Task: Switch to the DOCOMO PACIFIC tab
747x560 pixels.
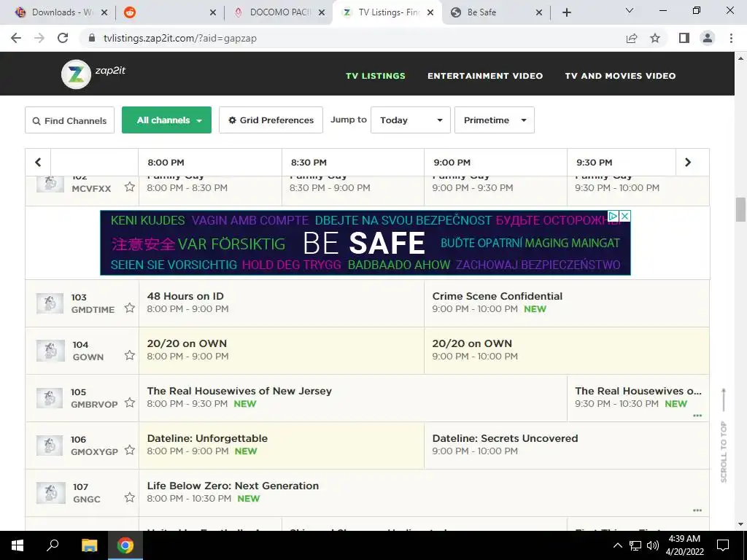Action: pos(280,12)
